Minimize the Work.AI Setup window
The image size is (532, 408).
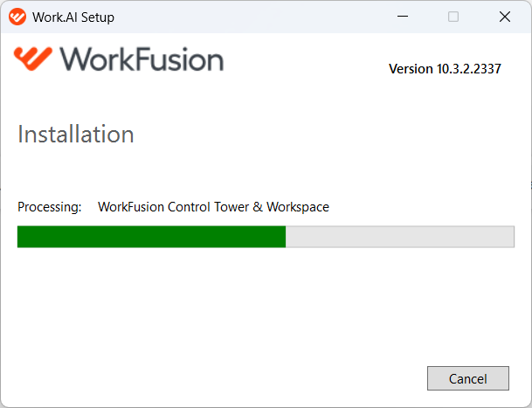[403, 17]
